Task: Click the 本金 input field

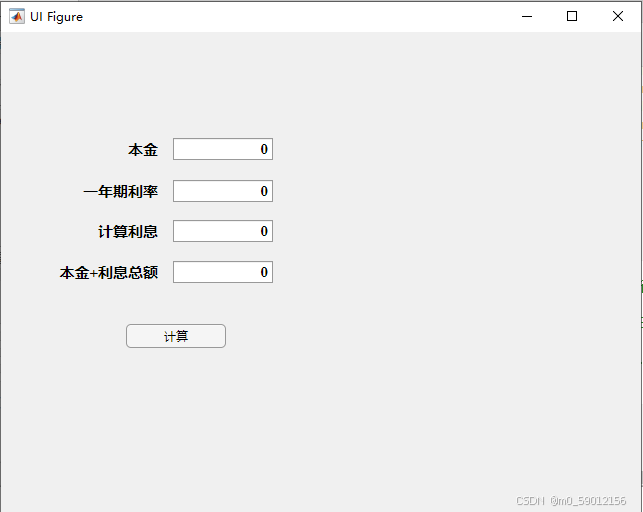Action: (x=223, y=149)
